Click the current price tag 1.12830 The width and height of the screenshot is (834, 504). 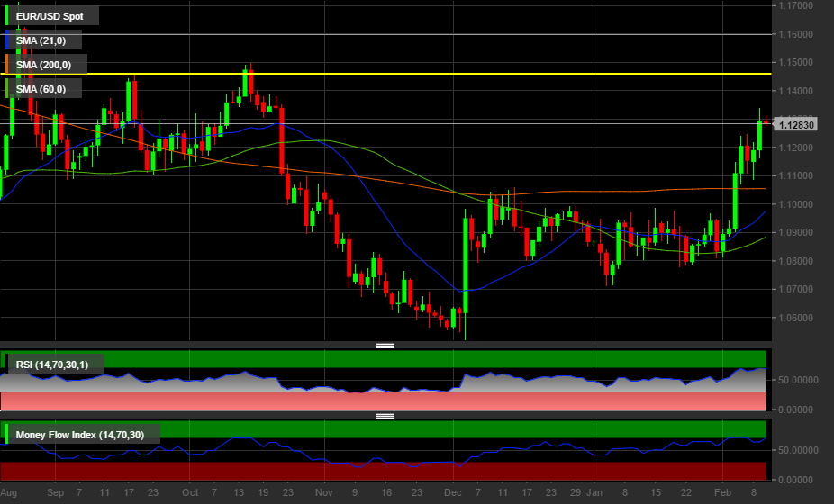click(x=796, y=125)
